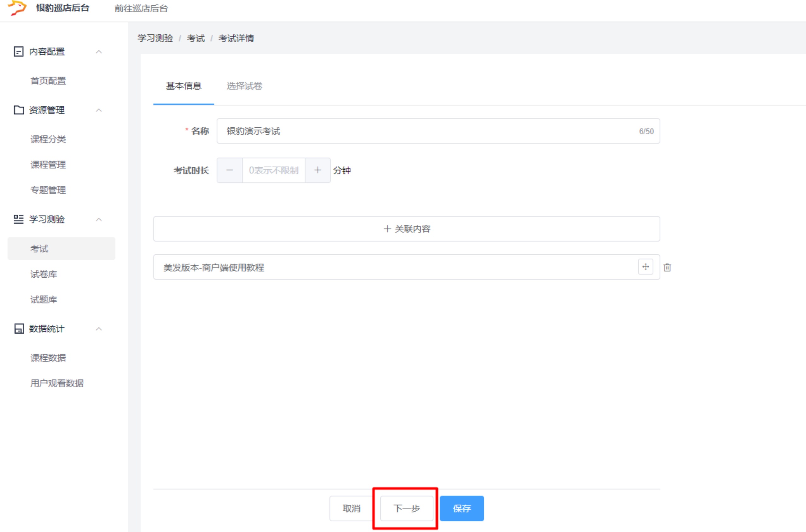Switch to the 选择试卷 tab
Image resolution: width=806 pixels, height=532 pixels.
[x=244, y=86]
